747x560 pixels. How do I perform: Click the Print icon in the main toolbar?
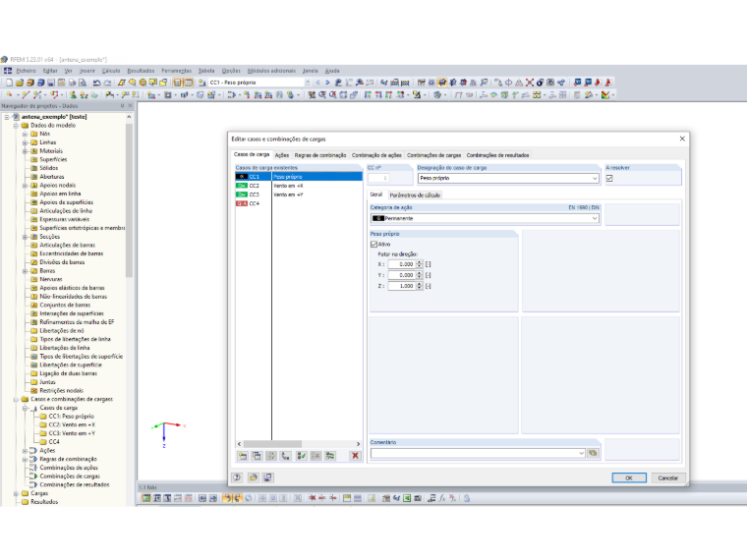click(72, 83)
